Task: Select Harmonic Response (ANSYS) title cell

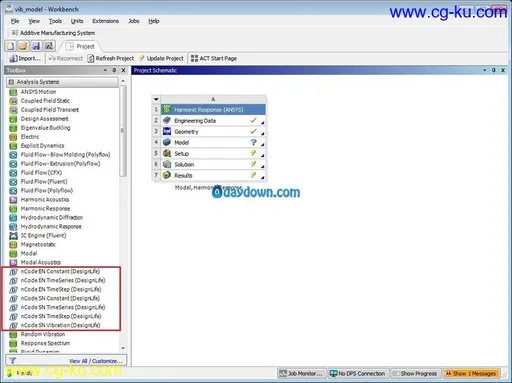Action: (213, 110)
